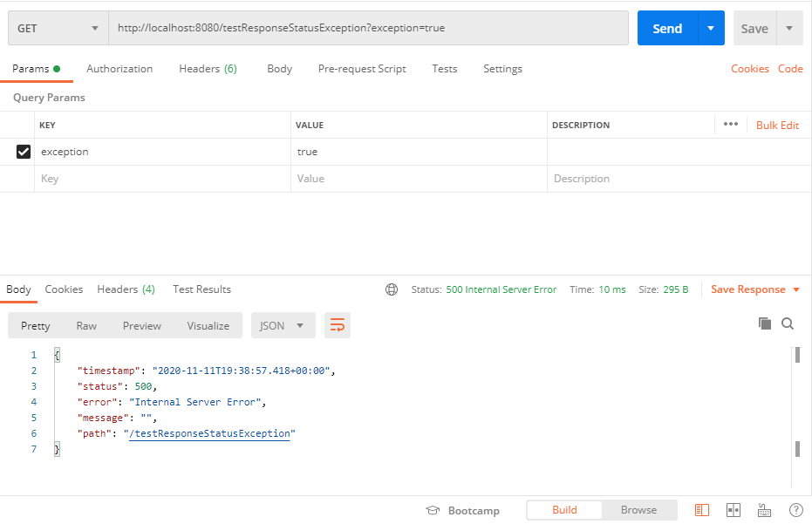Collapse JSON object at line 1 brace
812x524 pixels.
coord(57,355)
